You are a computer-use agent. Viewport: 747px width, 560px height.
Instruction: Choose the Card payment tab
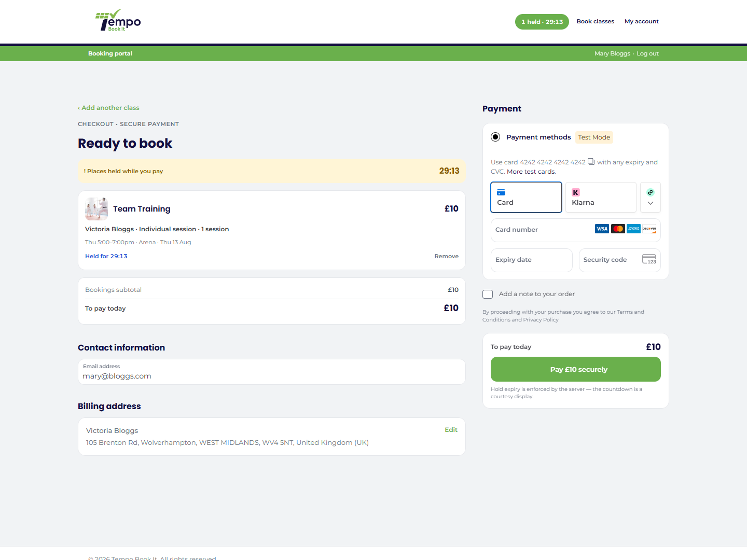click(526, 197)
